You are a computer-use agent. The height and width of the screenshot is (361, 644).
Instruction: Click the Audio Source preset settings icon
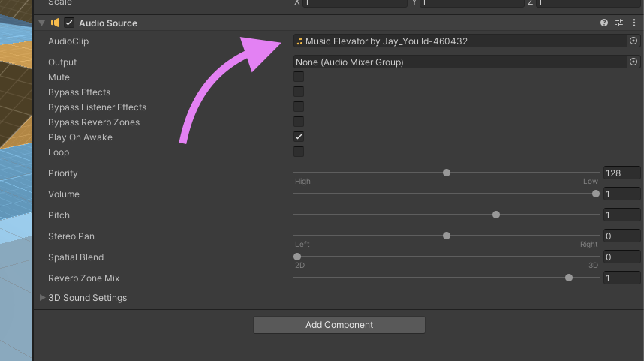[x=619, y=23]
